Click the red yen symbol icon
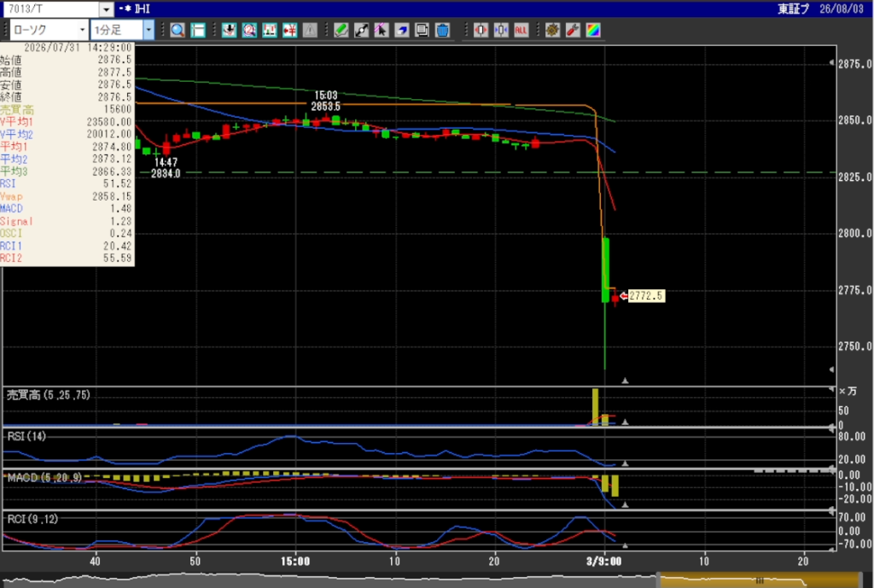Screen dimensions: 874x588 tap(290, 30)
